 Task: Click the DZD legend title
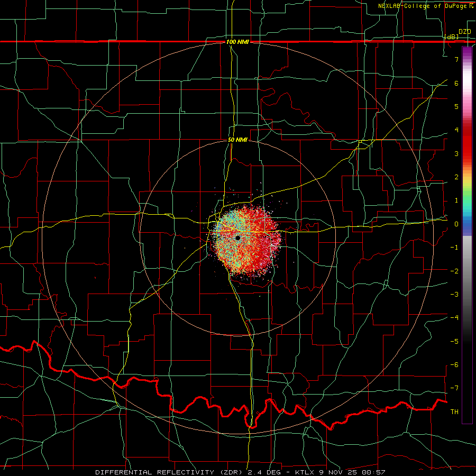pos(465,32)
